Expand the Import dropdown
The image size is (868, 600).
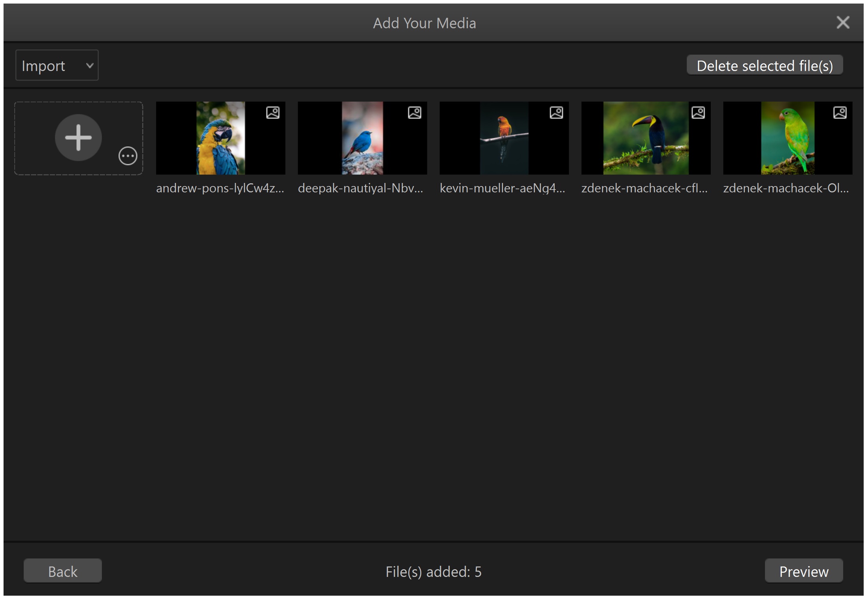[x=57, y=65]
